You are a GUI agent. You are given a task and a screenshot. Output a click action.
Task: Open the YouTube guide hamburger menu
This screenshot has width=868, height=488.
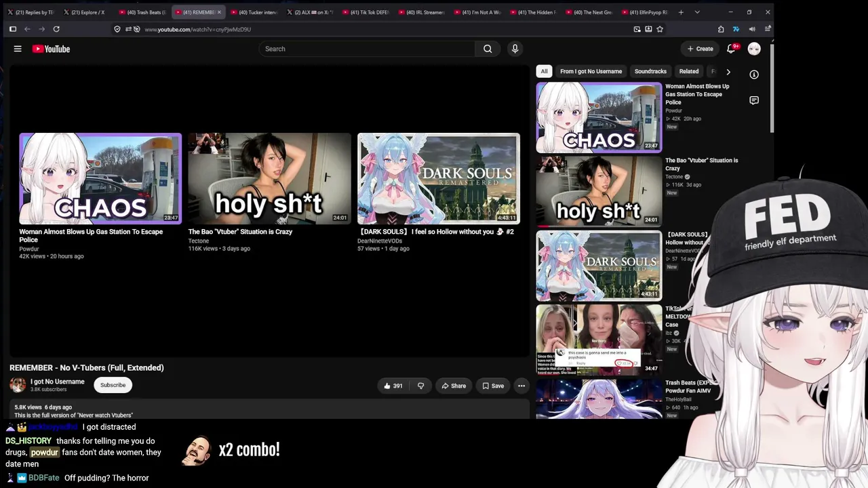(18, 49)
